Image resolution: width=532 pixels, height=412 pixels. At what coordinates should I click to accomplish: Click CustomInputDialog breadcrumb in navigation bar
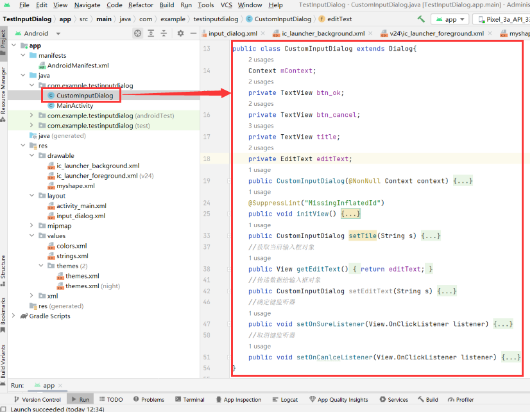[x=279, y=19]
